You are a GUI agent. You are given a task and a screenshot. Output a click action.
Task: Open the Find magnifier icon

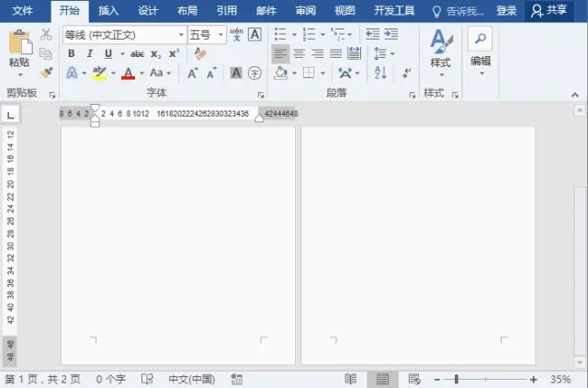point(480,39)
